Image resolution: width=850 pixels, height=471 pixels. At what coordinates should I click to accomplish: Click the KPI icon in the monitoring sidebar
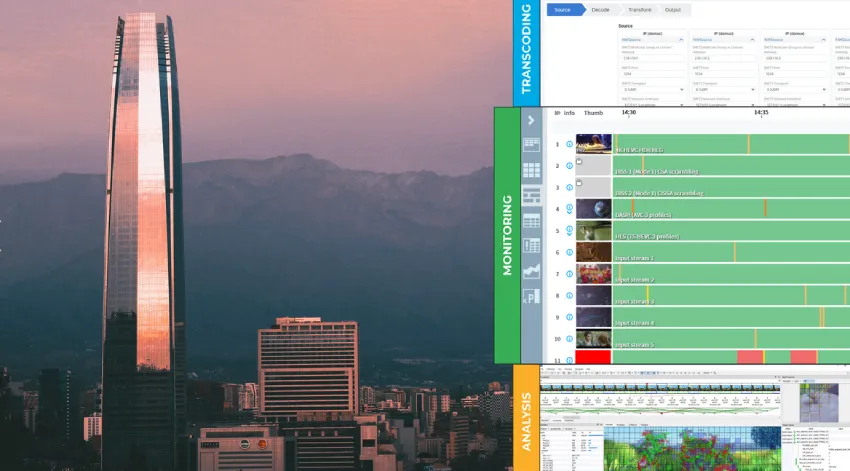point(531,296)
